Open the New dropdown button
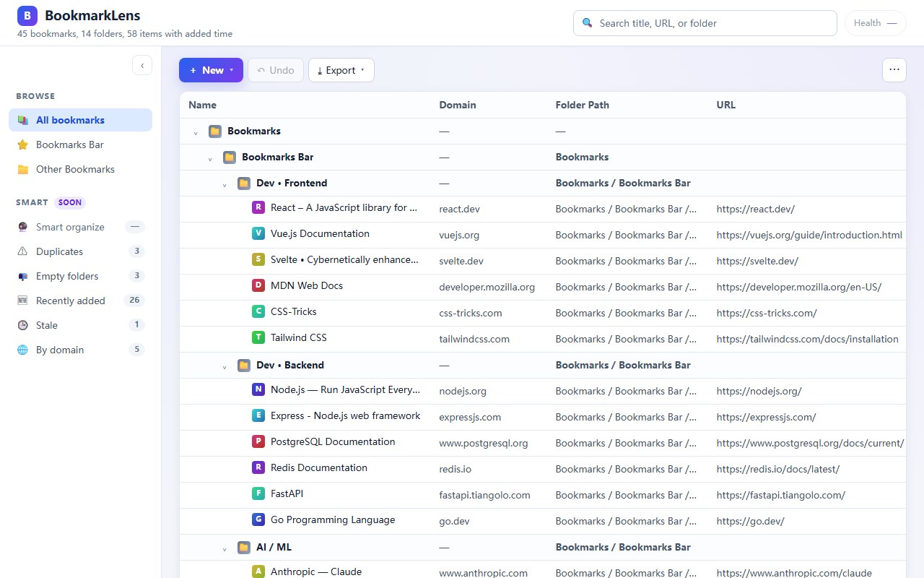This screenshot has height=578, width=924. click(211, 70)
